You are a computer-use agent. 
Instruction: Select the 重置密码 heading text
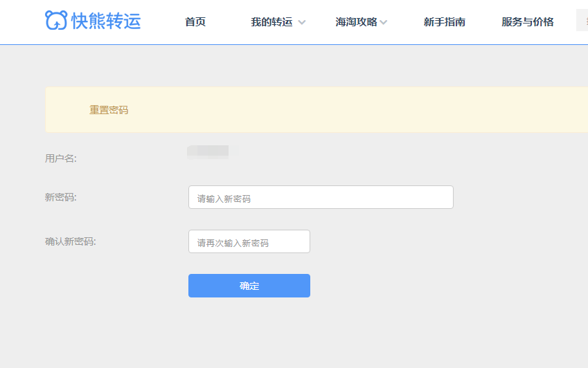(x=109, y=110)
